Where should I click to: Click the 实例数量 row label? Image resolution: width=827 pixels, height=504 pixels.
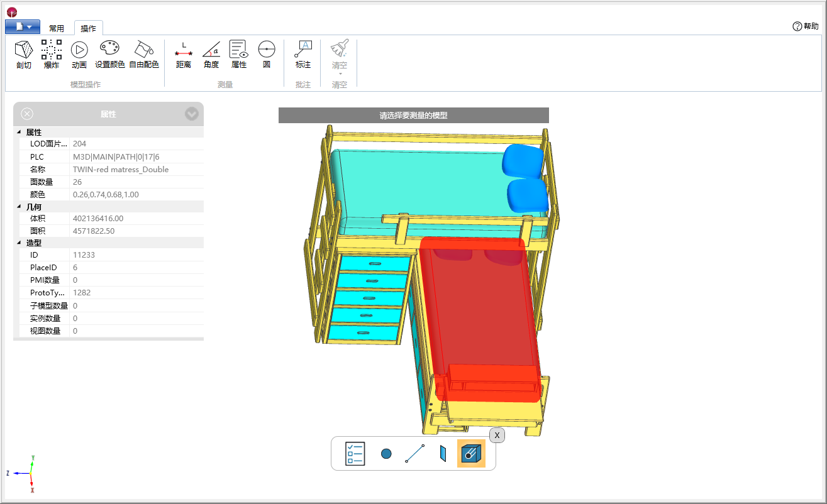[x=45, y=318]
